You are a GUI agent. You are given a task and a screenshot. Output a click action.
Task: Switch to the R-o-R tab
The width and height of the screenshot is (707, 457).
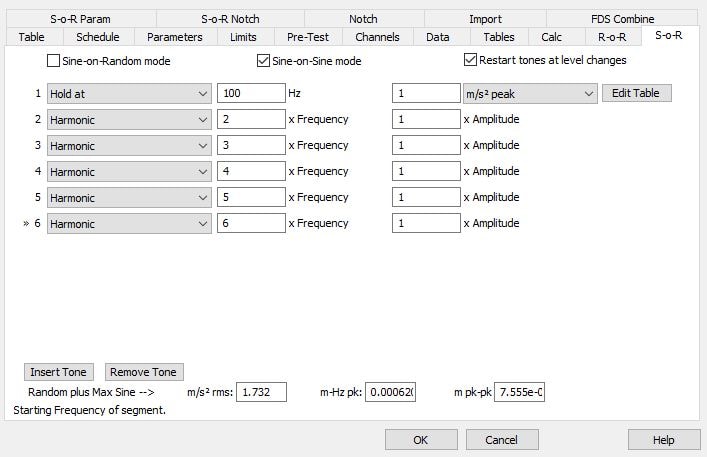(x=612, y=37)
